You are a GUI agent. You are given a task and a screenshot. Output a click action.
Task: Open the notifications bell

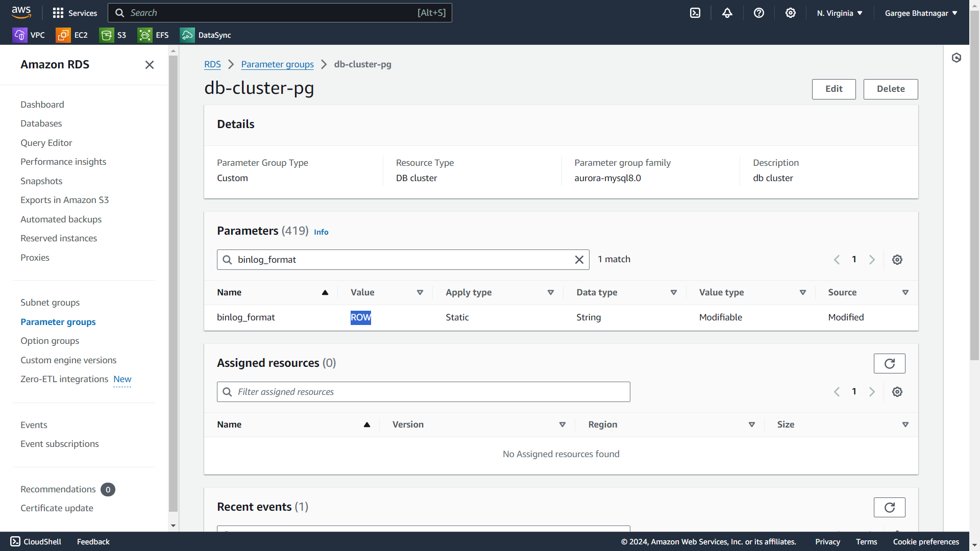click(727, 13)
